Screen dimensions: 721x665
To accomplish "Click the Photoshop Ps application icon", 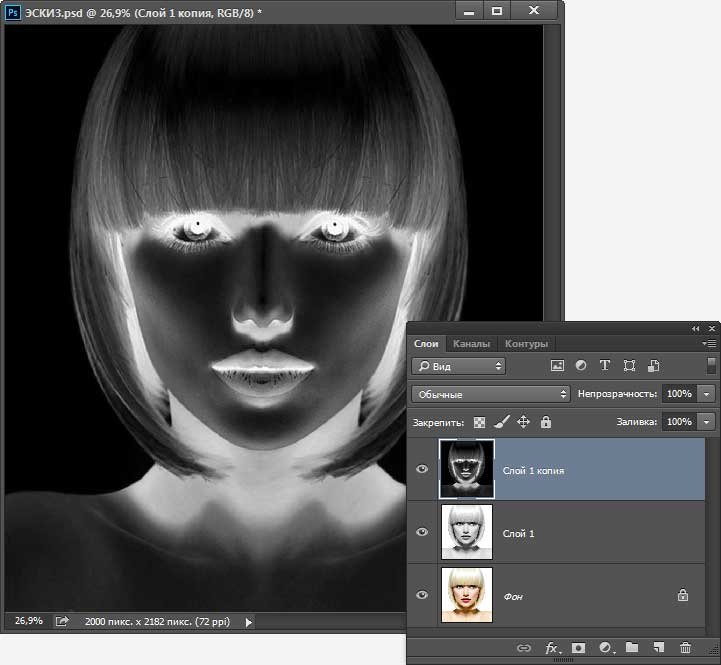I will [x=12, y=12].
